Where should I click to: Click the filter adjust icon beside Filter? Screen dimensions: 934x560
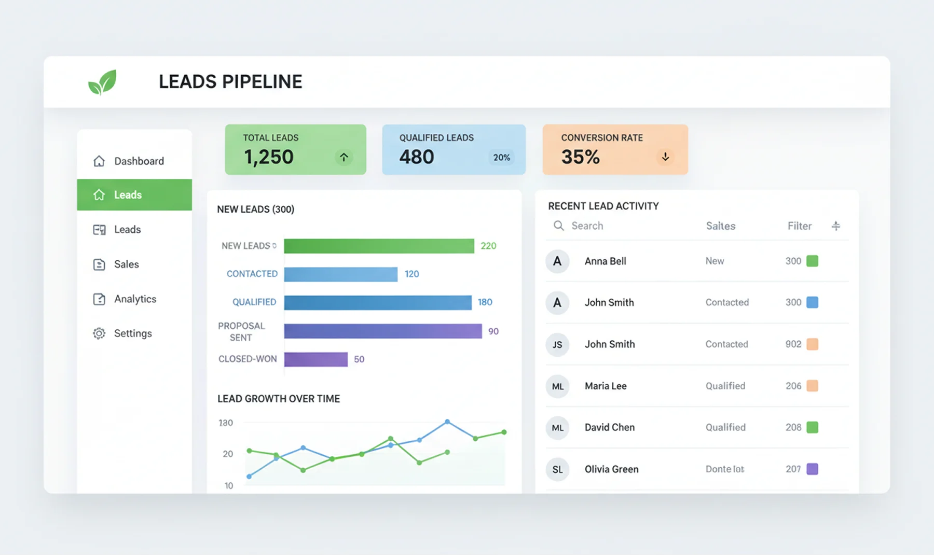pyautogui.click(x=836, y=226)
